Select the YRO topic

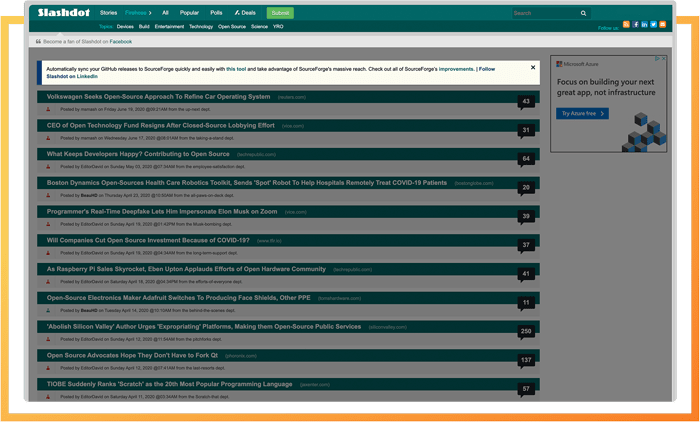278,27
